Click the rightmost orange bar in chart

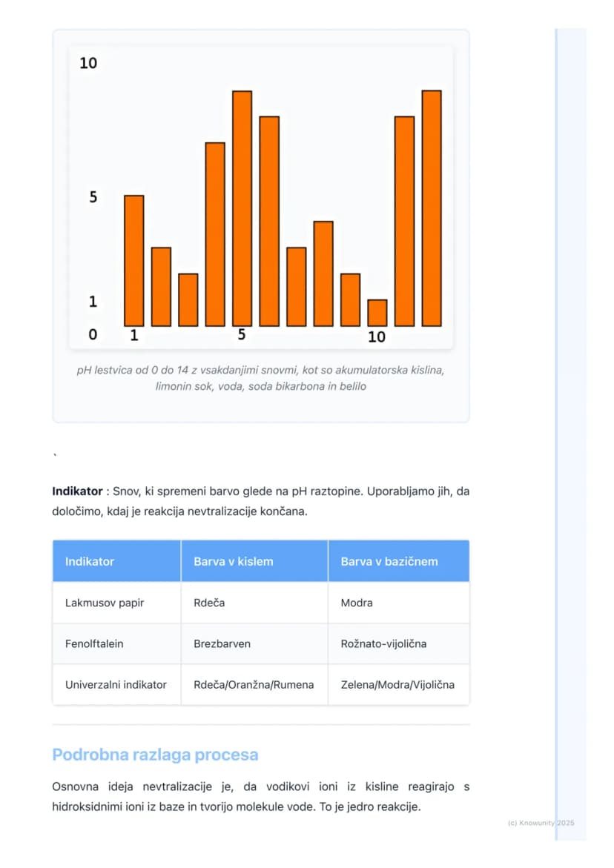coord(432,208)
